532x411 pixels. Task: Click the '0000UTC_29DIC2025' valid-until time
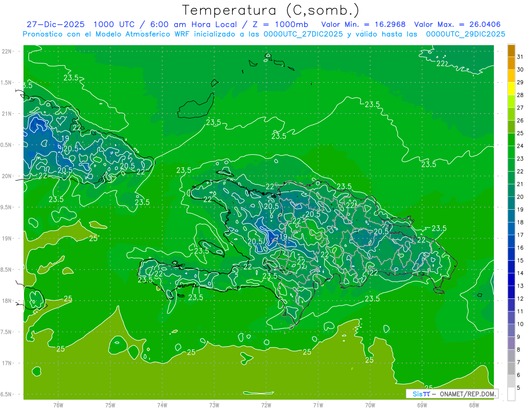[465, 34]
